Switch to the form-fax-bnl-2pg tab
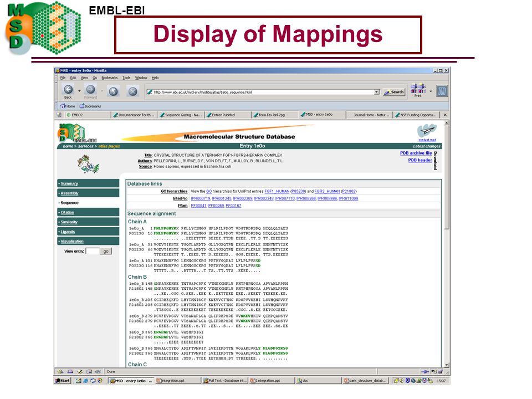 274,115
